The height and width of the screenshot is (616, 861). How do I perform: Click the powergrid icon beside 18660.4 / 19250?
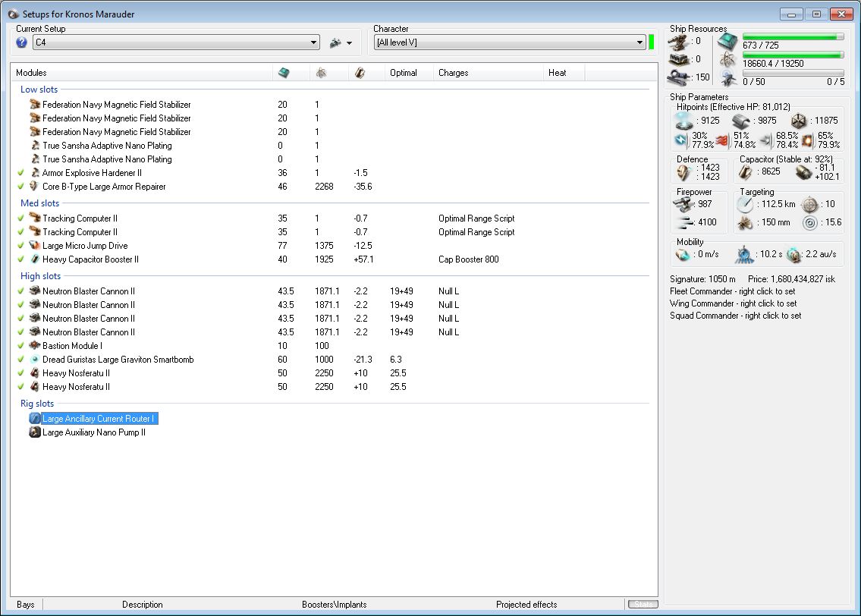point(727,59)
